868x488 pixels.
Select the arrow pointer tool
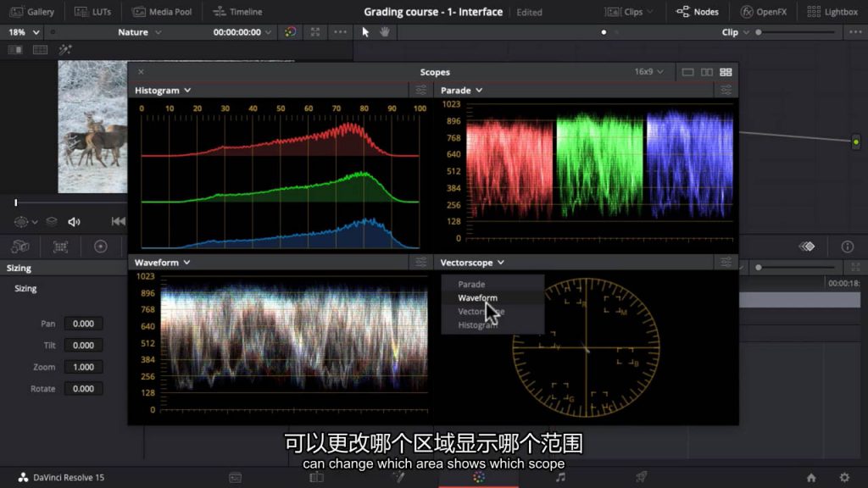(365, 32)
